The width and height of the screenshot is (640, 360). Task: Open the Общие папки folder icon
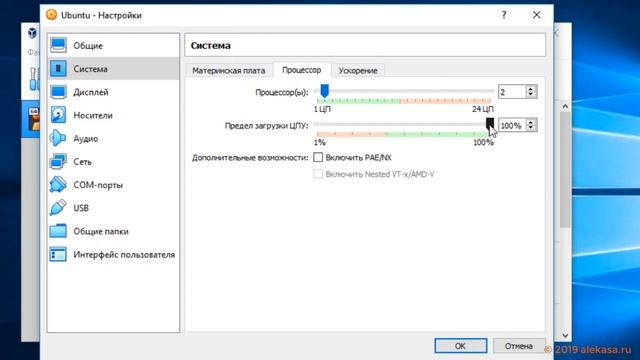pyautogui.click(x=58, y=231)
